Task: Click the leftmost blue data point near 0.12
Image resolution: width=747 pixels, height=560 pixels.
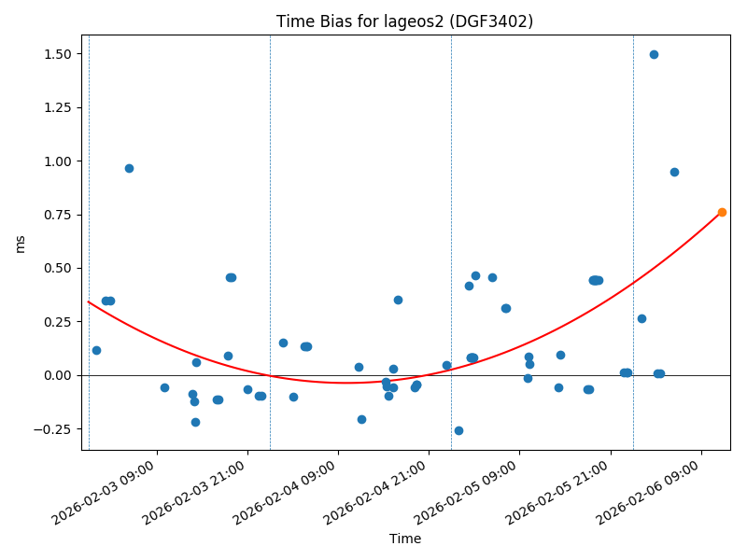Action: [96, 350]
